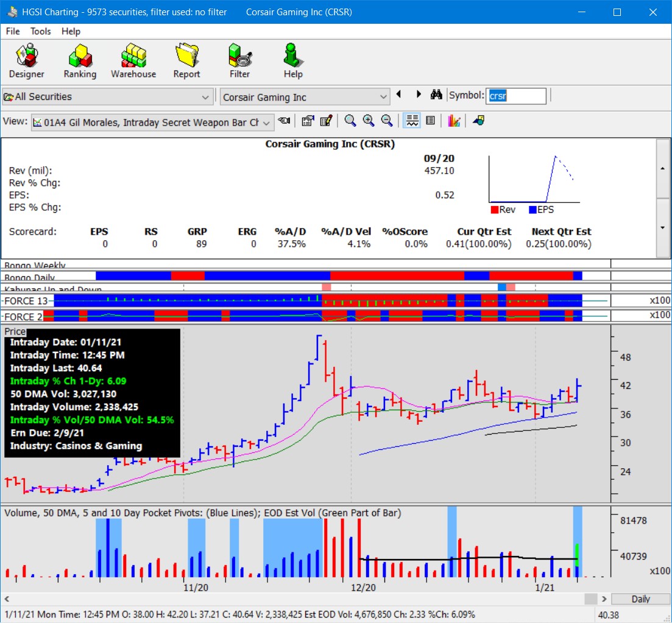Viewport: 672px width, 623px height.
Task: Click the 1/21 date axis label
Action: point(545,588)
